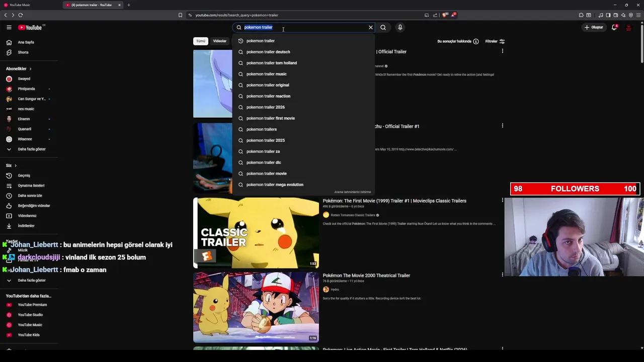Click the Oluştur create button
The height and width of the screenshot is (362, 644).
594,28
